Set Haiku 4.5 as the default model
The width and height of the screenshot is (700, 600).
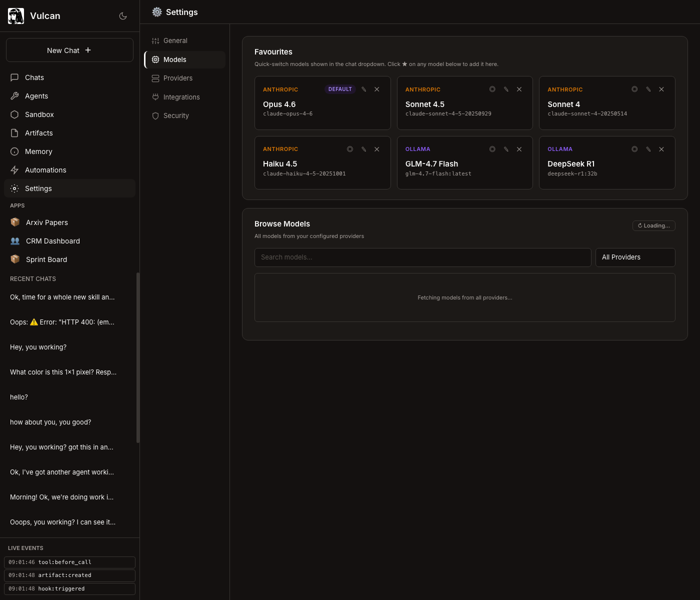click(x=350, y=149)
